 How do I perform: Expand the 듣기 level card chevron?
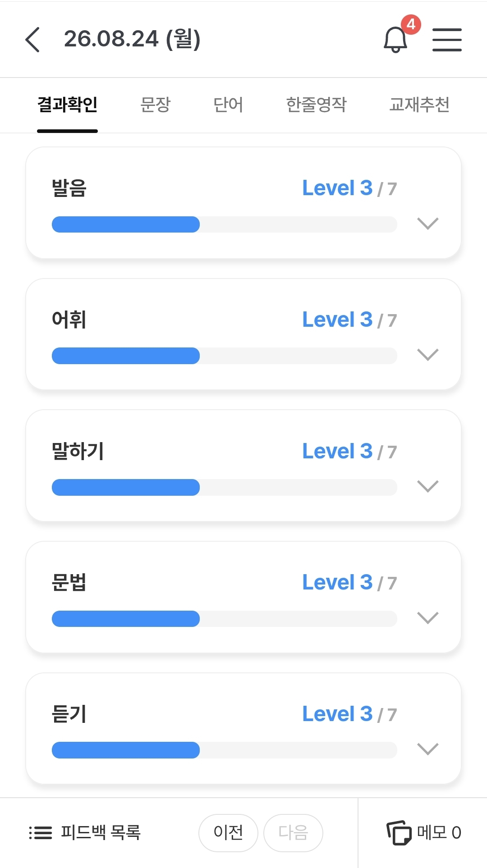tap(428, 749)
